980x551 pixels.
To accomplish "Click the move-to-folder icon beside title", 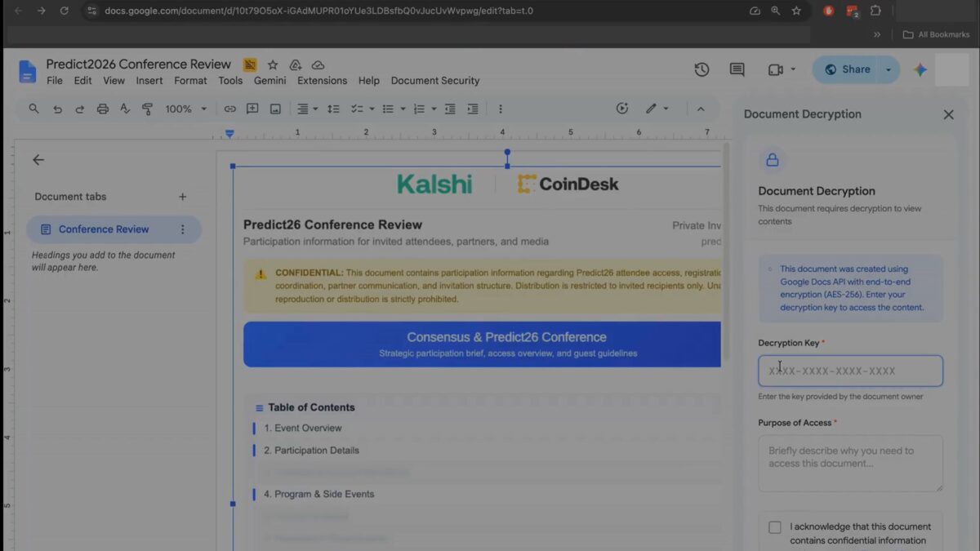I will [x=296, y=64].
